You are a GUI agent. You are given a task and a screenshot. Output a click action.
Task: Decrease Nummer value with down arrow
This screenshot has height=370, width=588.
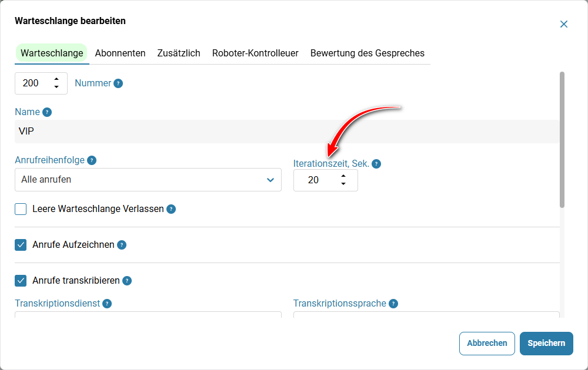[x=56, y=87]
